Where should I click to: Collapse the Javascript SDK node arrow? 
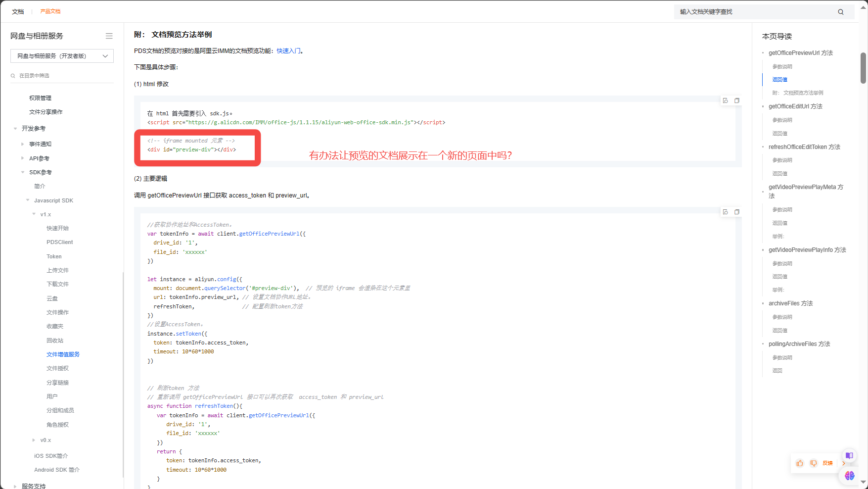pyautogui.click(x=28, y=200)
